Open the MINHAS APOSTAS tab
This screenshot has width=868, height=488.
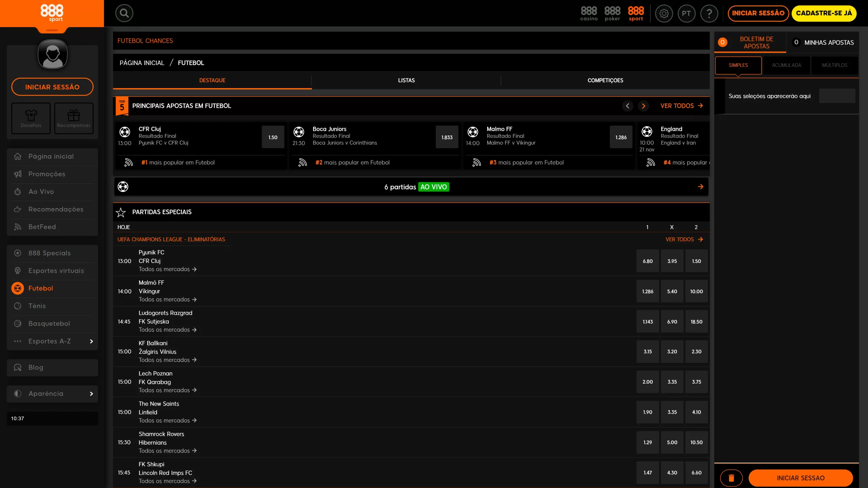(823, 42)
